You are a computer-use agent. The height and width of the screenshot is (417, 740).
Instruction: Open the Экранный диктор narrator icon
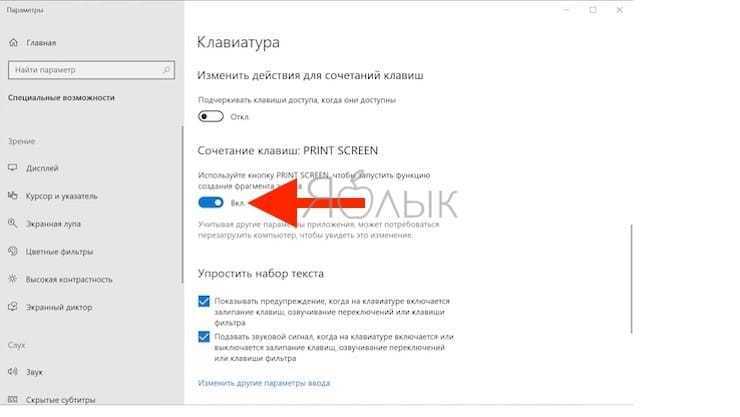13,307
